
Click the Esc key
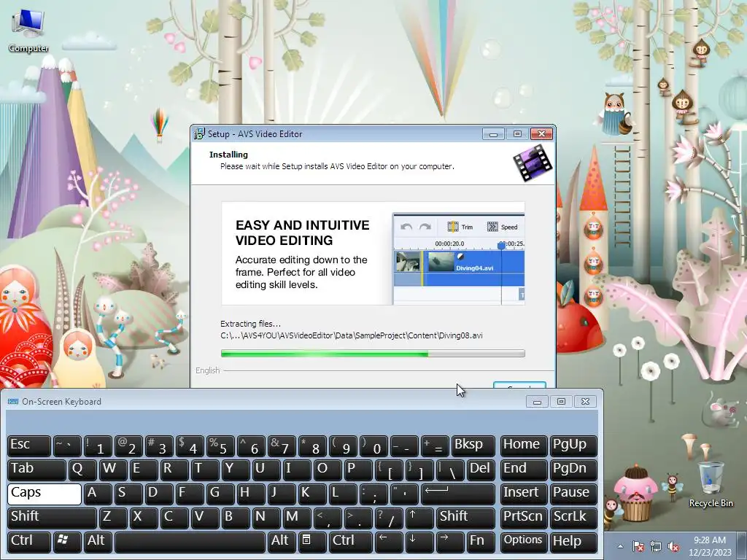pos(29,446)
